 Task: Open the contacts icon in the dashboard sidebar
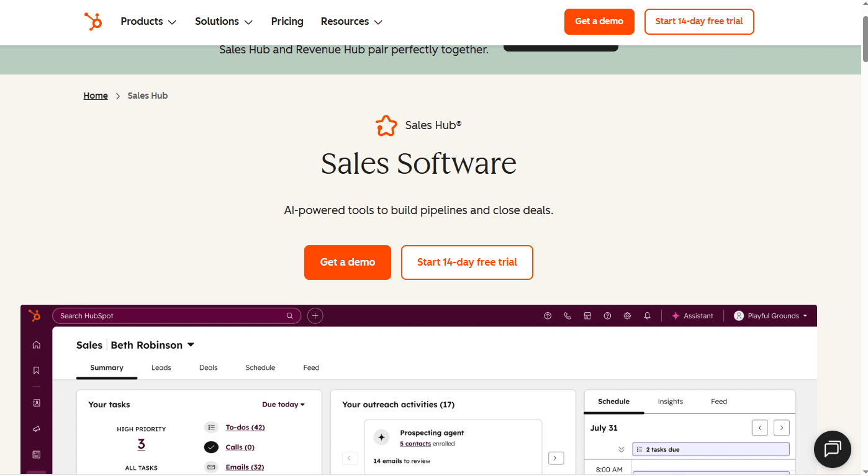coord(37,403)
